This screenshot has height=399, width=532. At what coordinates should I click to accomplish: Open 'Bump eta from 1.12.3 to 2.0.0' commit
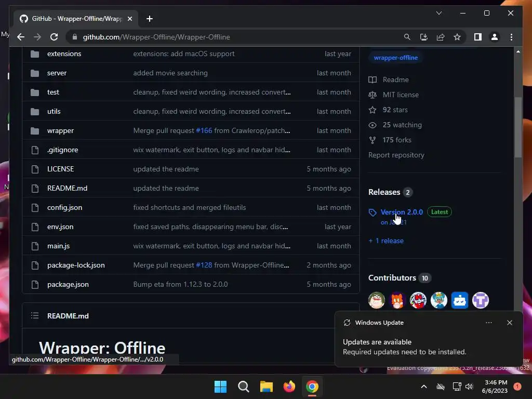point(180,284)
